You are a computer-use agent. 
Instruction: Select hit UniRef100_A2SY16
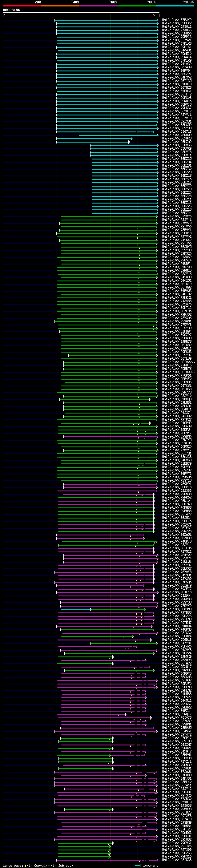click(x=177, y=274)
